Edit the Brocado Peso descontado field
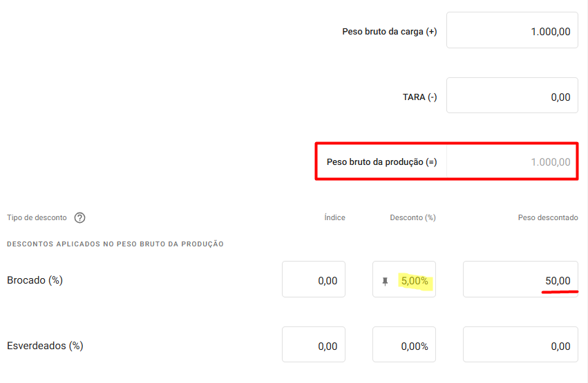Image resolution: width=588 pixels, height=383 pixels. (520, 280)
